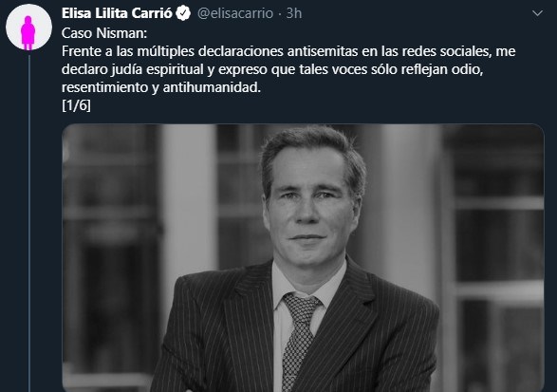This screenshot has width=557, height=392.
Task: Open the pink figure profile avatar
Action: 28,27
